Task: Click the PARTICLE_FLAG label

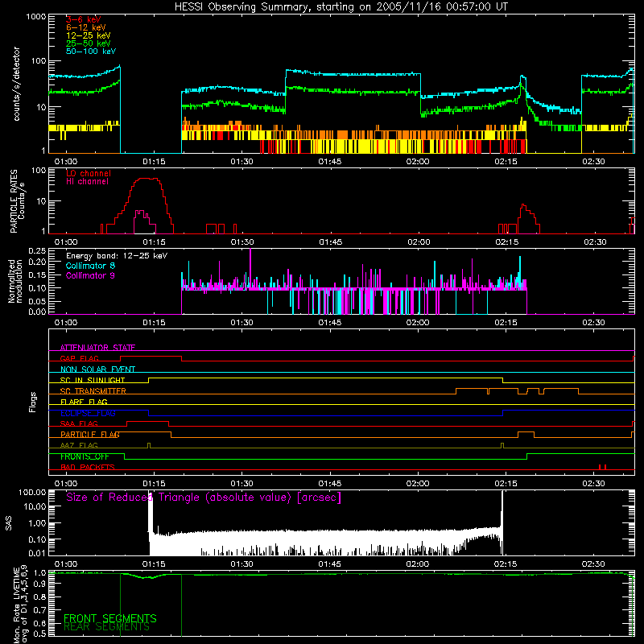Action: click(90, 434)
